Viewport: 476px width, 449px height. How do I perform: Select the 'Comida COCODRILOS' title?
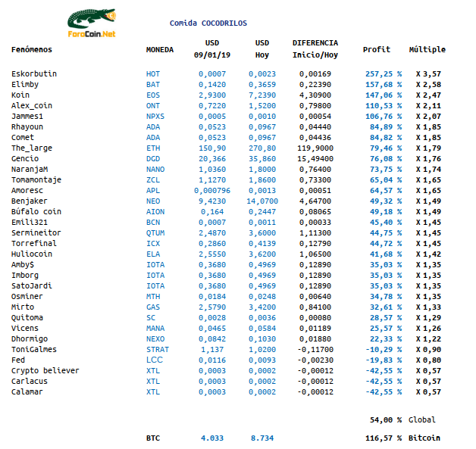(208, 23)
